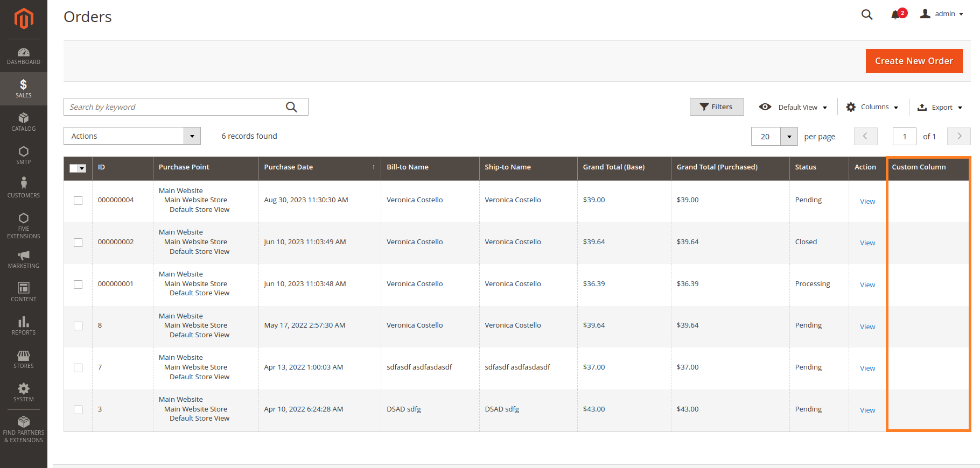980x468 pixels.
Task: Open the per page size dropdown arrow
Action: (789, 137)
